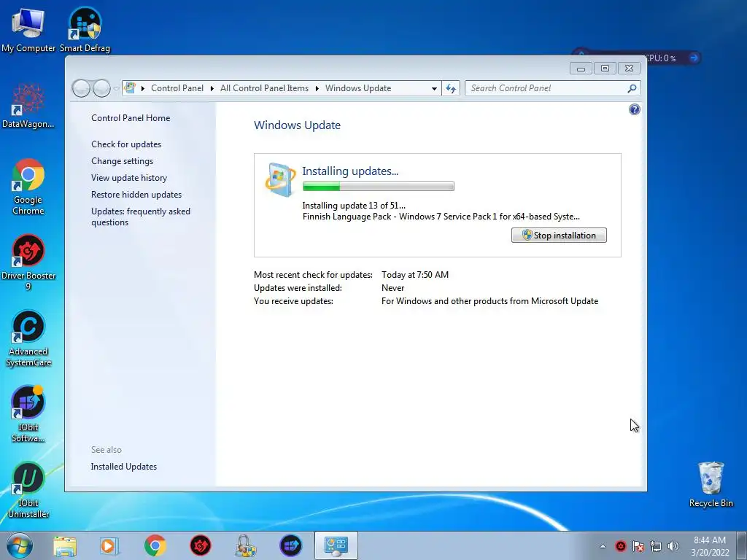Click Windows Update page heading
The image size is (747, 560).
(298, 125)
